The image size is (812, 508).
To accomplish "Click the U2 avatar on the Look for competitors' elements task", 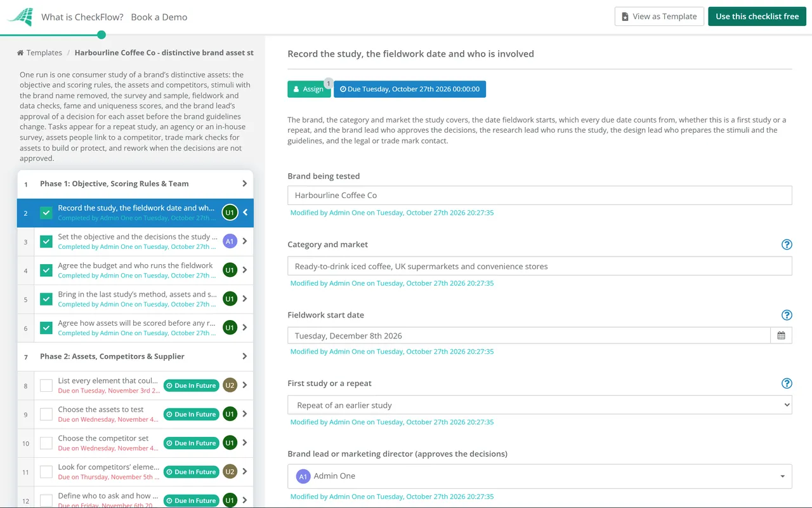I will [230, 472].
